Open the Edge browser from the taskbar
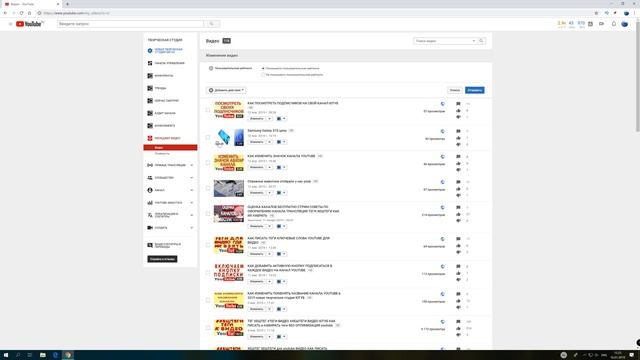Screen dimensions: 640x360 56,355
